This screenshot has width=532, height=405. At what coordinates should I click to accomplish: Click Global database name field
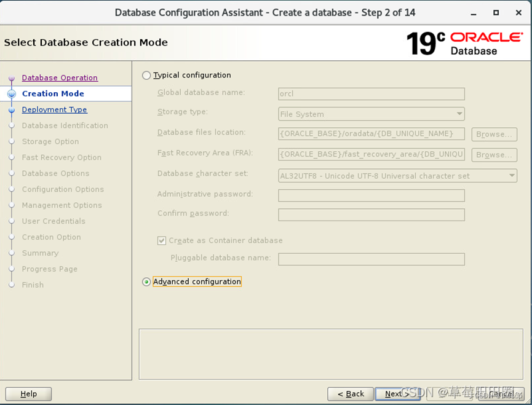click(371, 94)
